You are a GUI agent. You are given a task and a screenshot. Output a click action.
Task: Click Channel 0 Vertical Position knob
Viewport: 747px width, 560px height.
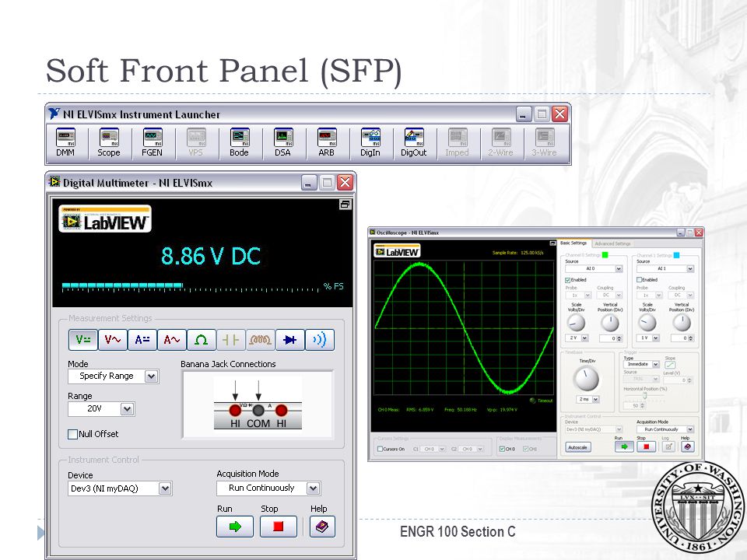(x=610, y=323)
